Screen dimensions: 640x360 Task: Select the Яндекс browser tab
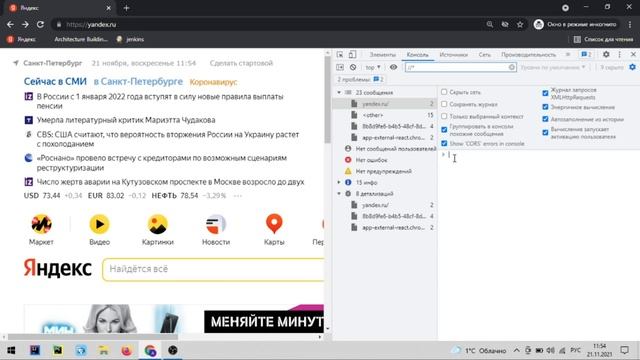(x=59, y=8)
